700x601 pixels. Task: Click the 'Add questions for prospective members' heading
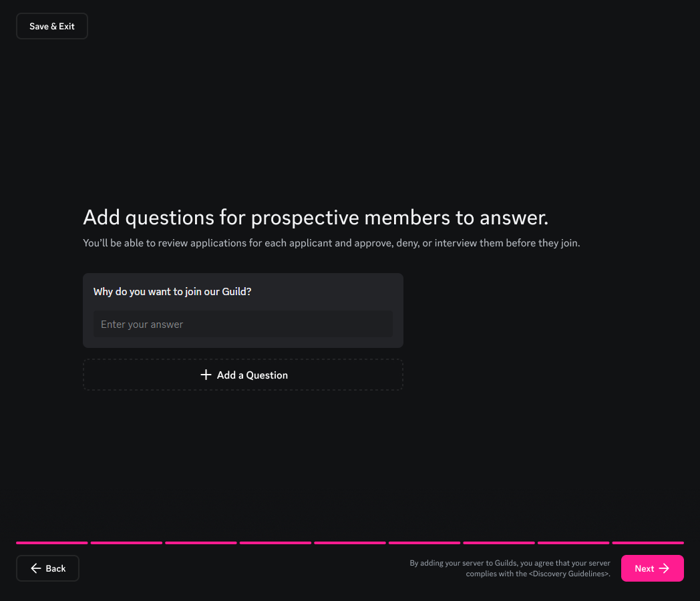click(315, 218)
